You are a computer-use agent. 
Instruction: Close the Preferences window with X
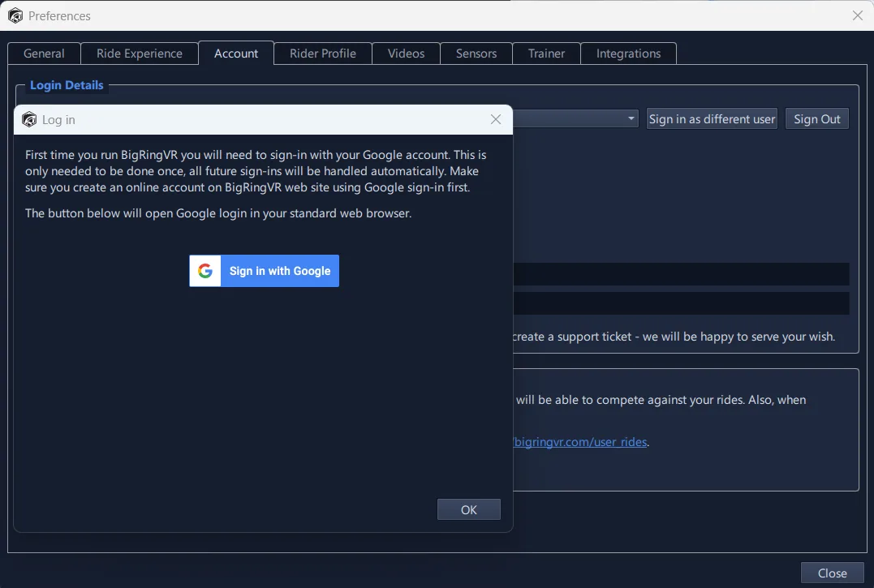point(857,15)
